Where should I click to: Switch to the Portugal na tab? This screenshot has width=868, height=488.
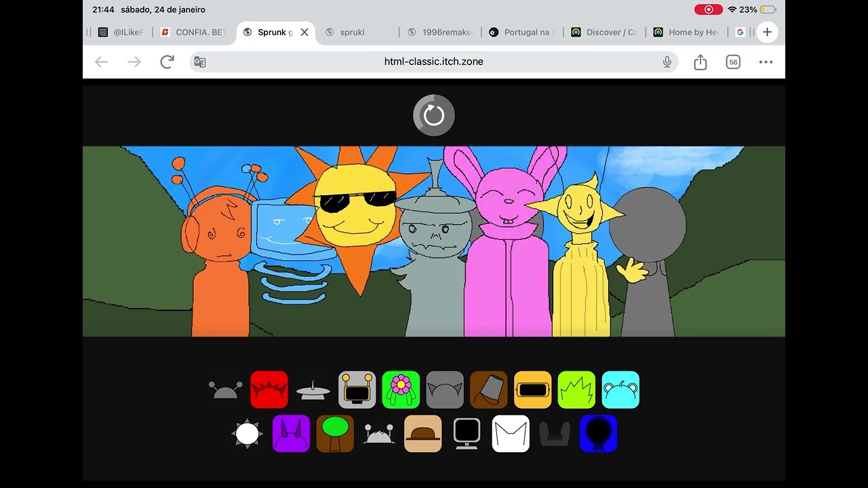(x=522, y=32)
